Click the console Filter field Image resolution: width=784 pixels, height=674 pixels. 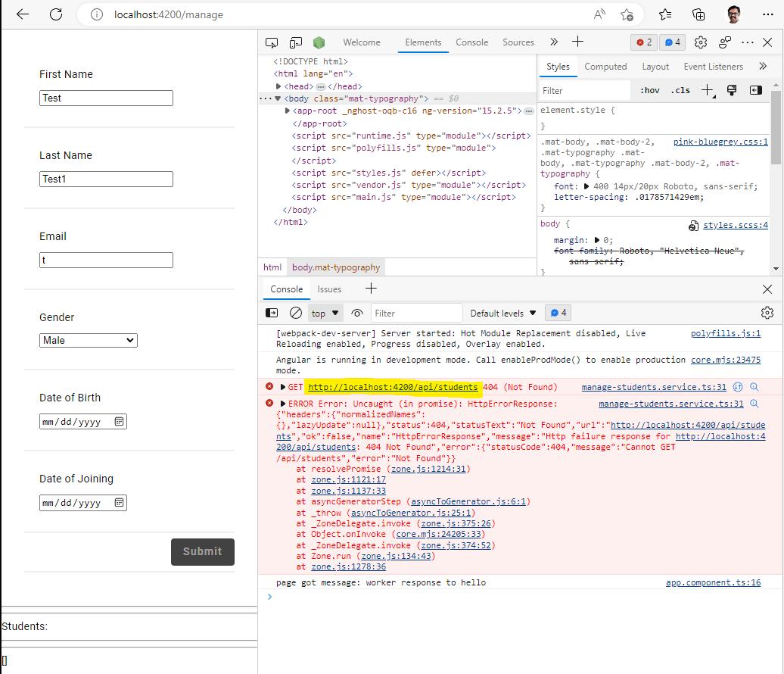tap(416, 314)
